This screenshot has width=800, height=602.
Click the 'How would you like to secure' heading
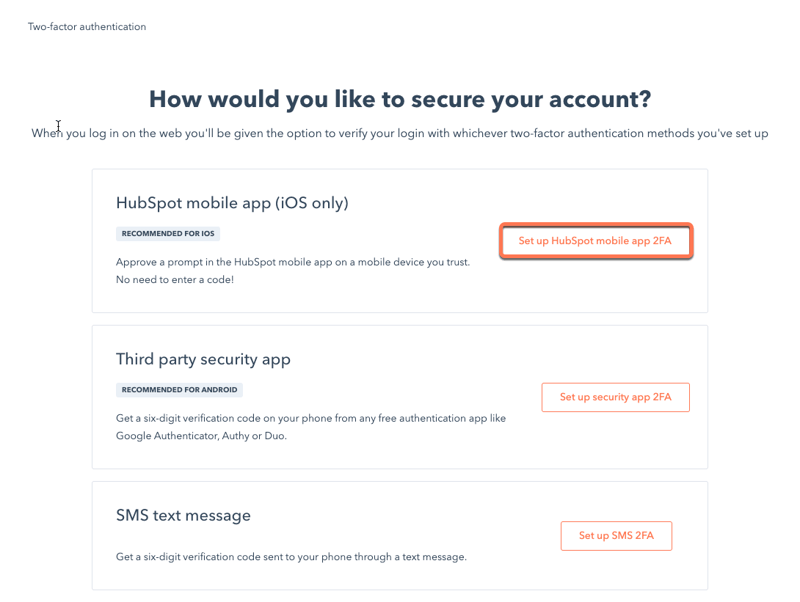coord(400,99)
